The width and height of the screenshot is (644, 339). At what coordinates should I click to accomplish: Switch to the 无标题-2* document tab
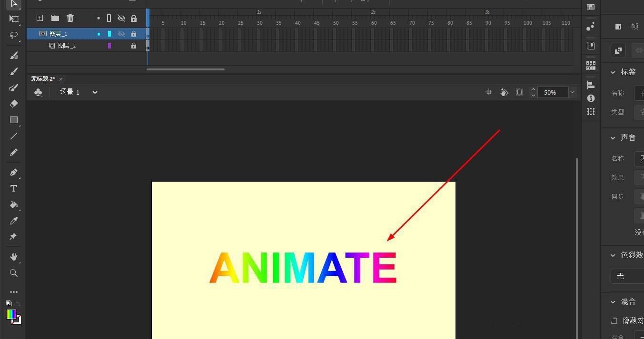click(x=43, y=79)
